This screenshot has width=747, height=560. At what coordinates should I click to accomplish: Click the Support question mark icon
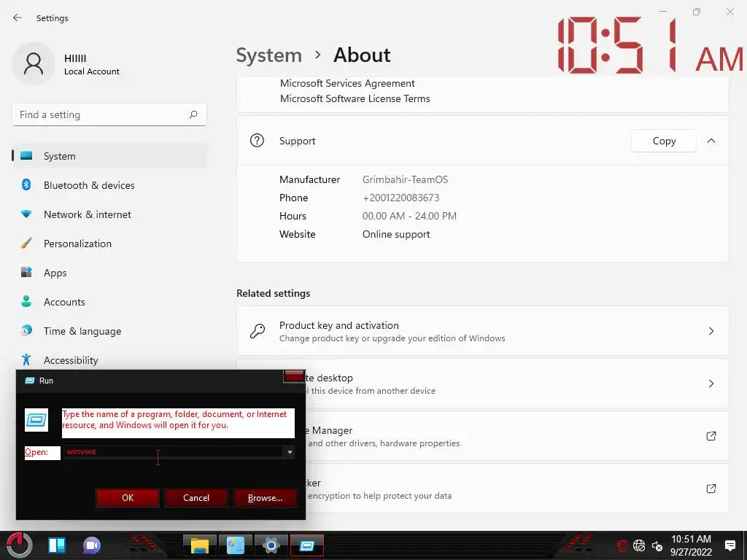point(257,141)
